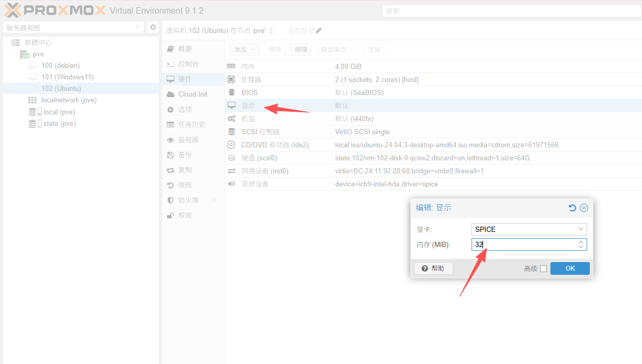Click the OK button
The height and width of the screenshot is (364, 642).
[570, 268]
